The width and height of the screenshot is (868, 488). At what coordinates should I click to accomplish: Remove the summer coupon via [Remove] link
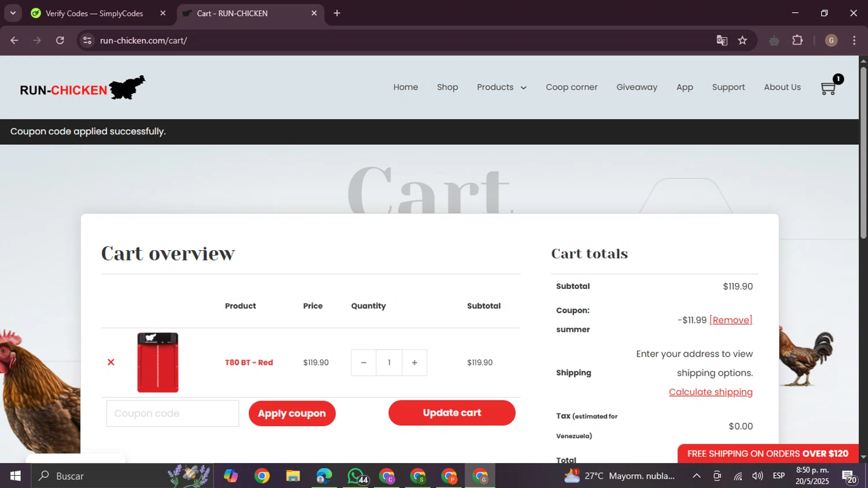point(731,320)
